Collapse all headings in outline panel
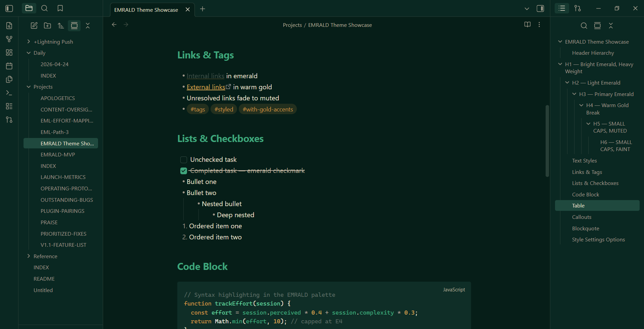This screenshot has width=644, height=329. tap(611, 26)
